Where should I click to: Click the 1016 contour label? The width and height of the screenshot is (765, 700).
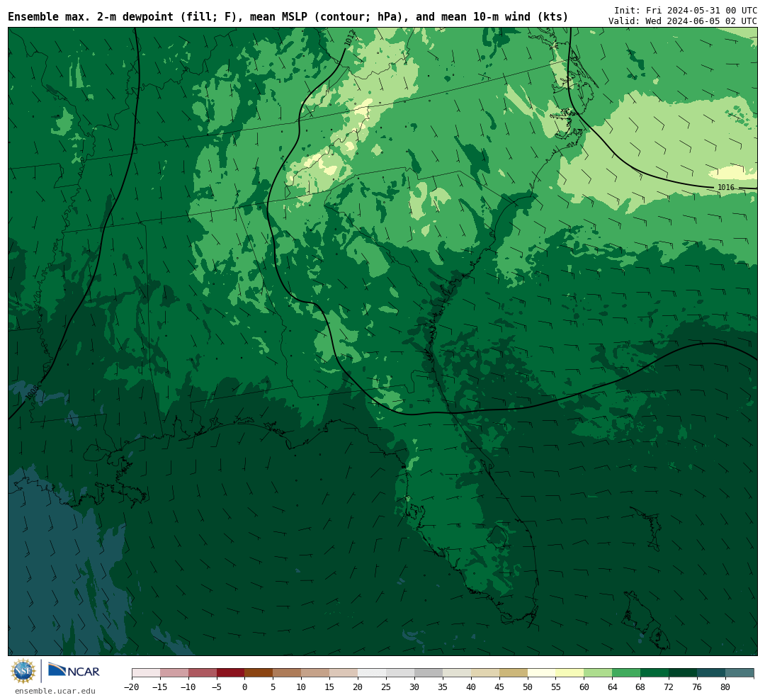pyautogui.click(x=725, y=188)
